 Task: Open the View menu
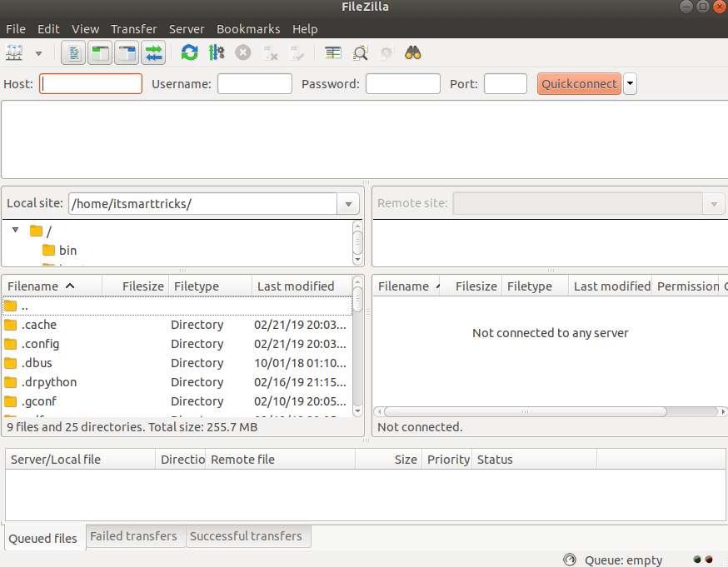tap(86, 29)
